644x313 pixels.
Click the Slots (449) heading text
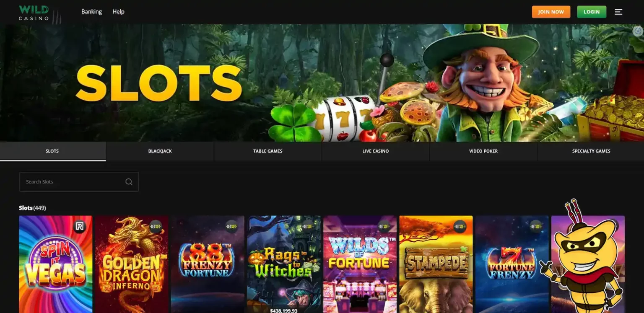[32, 208]
